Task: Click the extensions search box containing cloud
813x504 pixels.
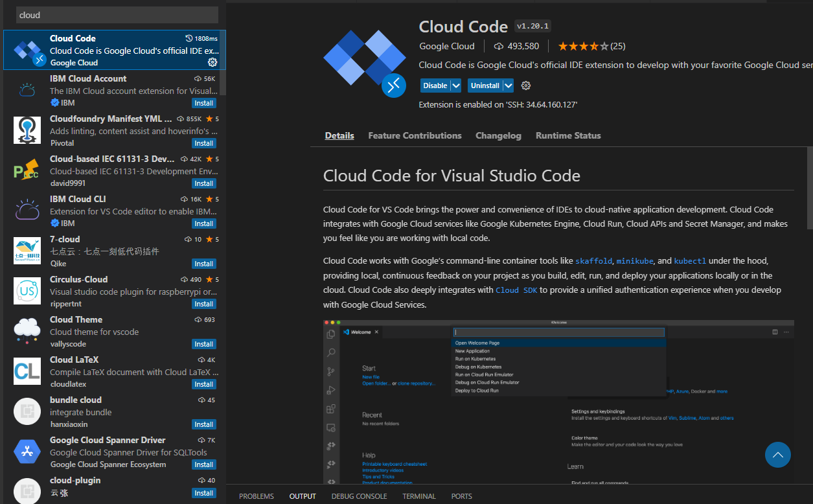Action: pyautogui.click(x=117, y=15)
